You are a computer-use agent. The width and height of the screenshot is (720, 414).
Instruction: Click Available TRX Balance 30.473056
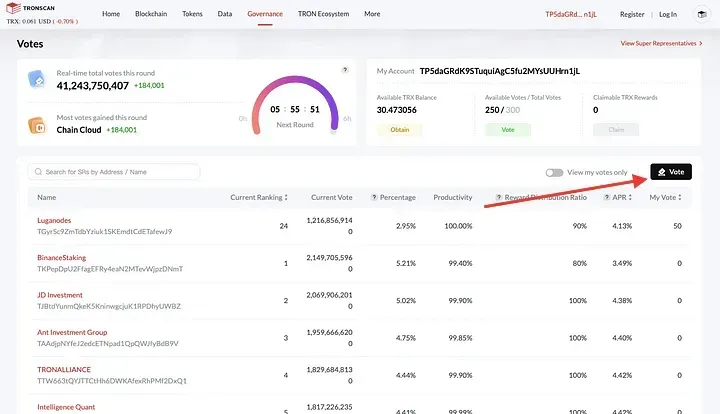397,110
